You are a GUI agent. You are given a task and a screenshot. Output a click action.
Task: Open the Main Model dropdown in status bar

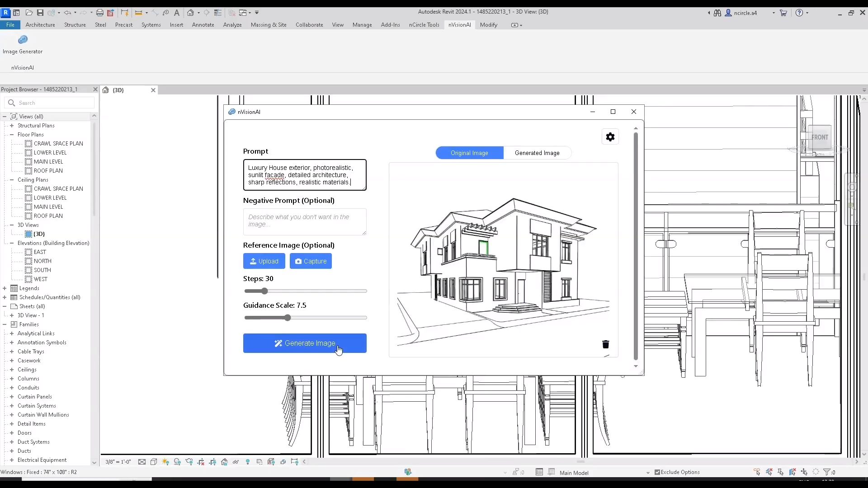pos(648,473)
